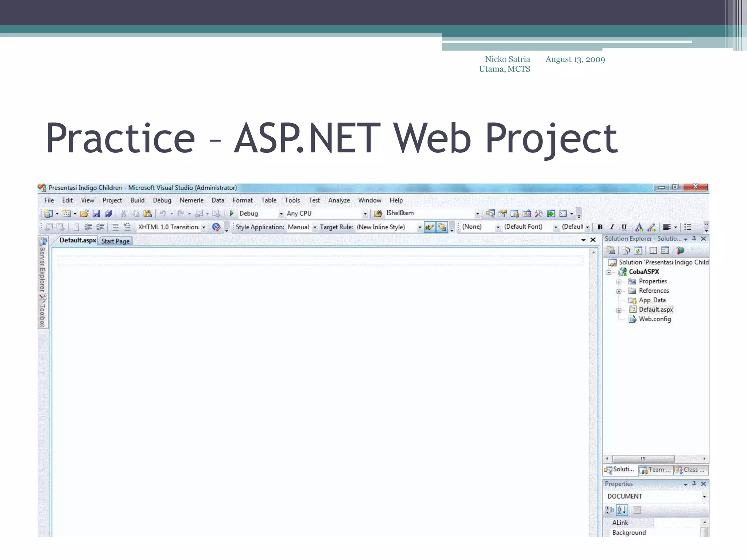Toggle Underline formatting
747x560 pixels.
click(x=624, y=227)
